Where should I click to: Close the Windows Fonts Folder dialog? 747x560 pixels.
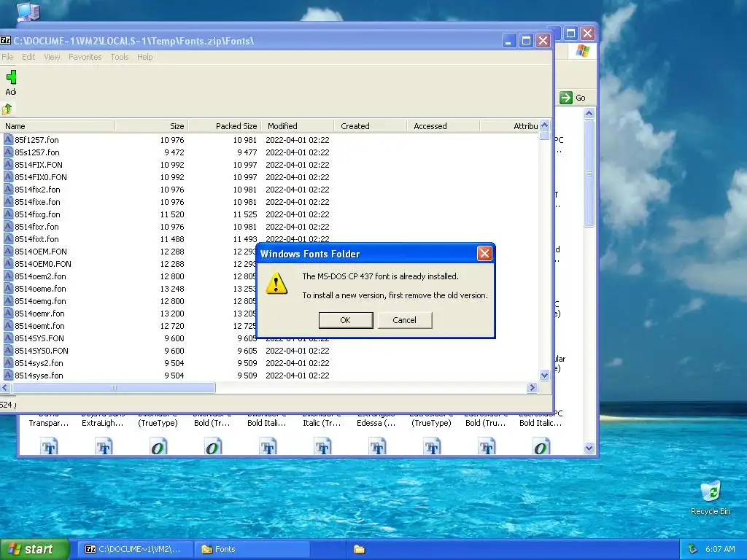pos(484,253)
